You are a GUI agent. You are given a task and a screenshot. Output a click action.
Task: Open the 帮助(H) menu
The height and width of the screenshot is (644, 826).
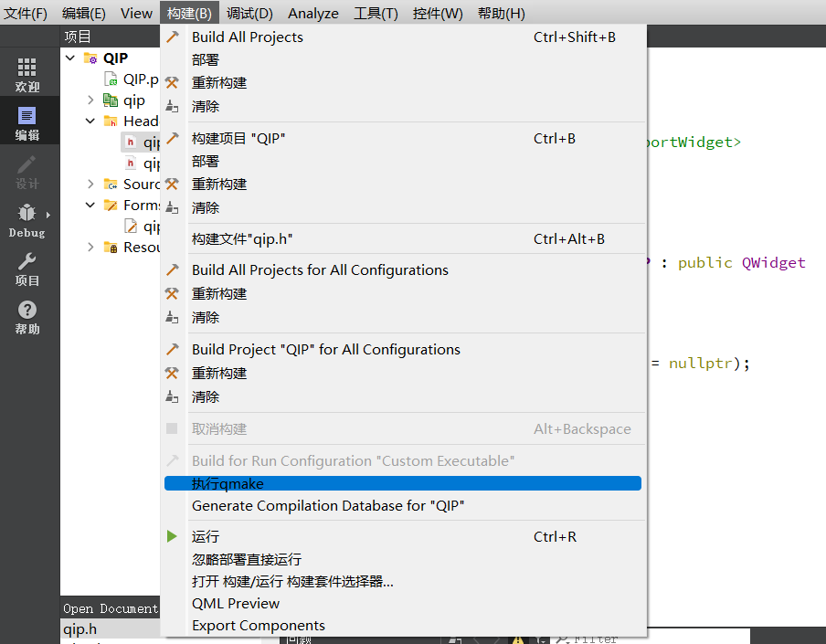pos(502,13)
